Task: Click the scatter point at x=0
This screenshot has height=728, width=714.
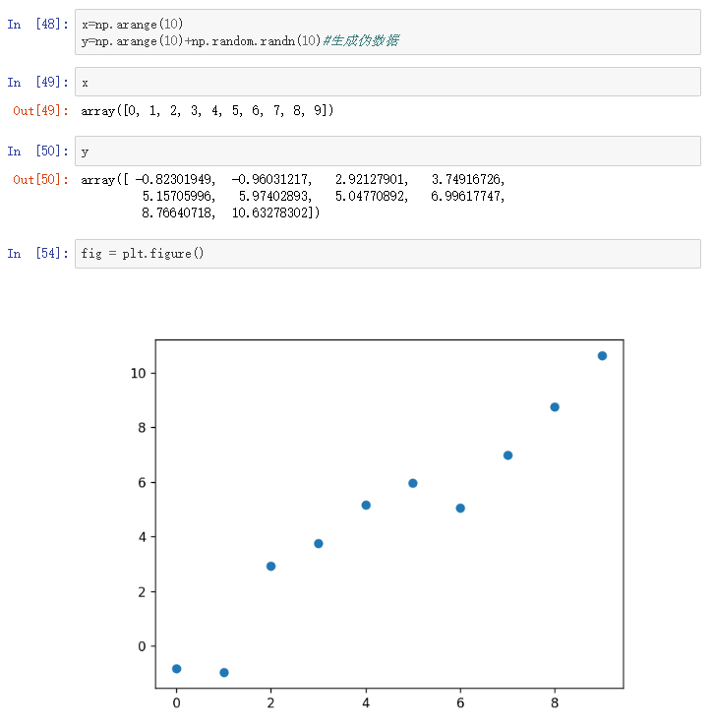Action: [176, 669]
